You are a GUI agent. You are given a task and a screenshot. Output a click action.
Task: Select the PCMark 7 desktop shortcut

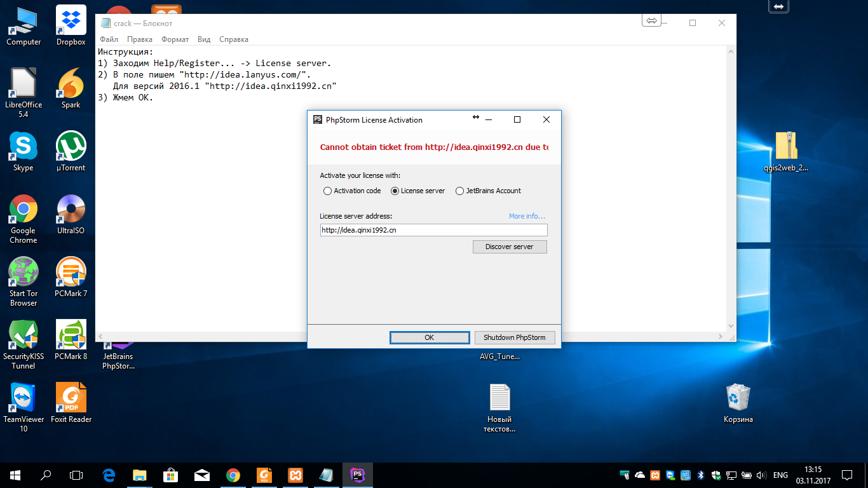pyautogui.click(x=71, y=278)
